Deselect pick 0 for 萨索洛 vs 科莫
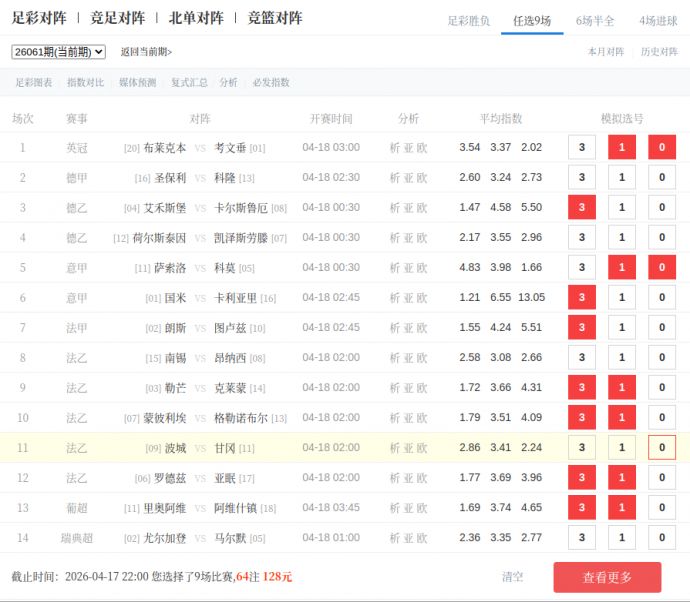Image resolution: width=690 pixels, height=602 pixels. coord(661,268)
